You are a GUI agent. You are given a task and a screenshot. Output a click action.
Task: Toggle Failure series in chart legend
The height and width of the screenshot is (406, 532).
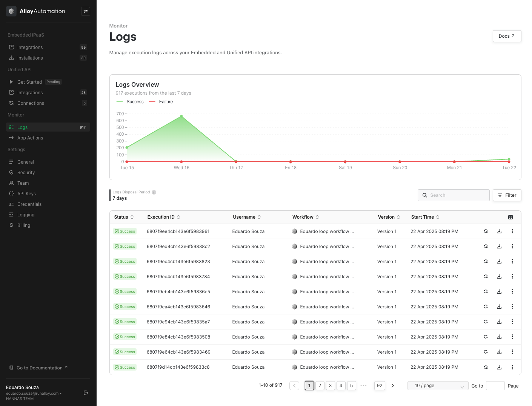(x=161, y=102)
